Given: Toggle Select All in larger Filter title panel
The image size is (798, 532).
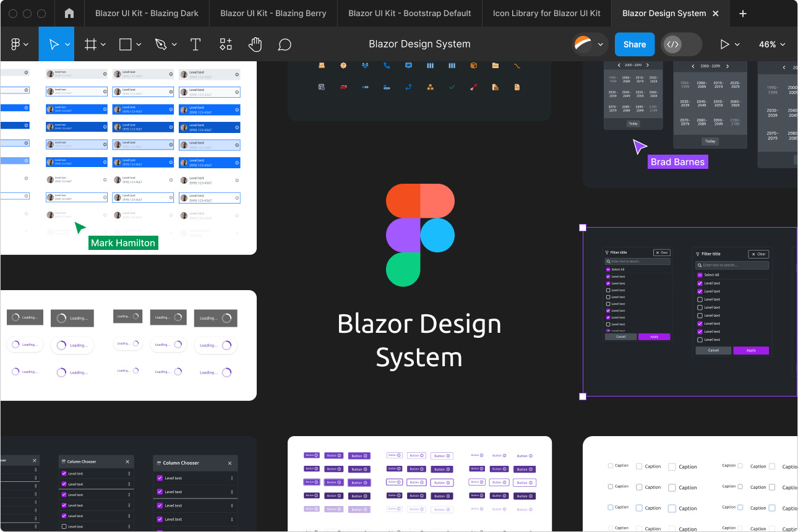Looking at the screenshot, I should [x=700, y=275].
